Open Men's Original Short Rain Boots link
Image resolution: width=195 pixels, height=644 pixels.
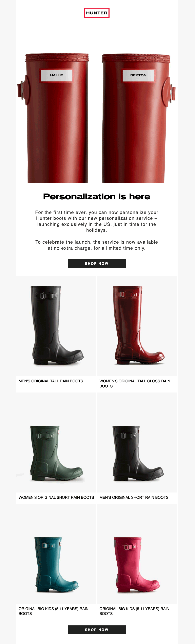pos(134,497)
